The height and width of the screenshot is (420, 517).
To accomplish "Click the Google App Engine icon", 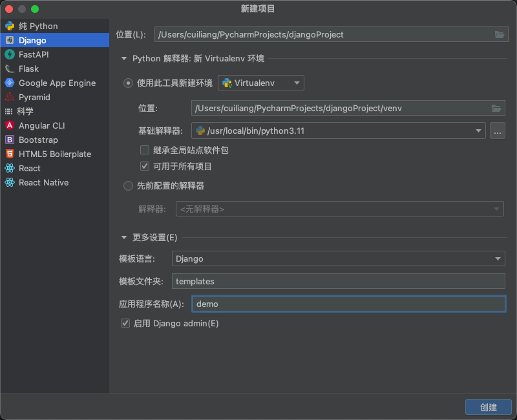I will [10, 83].
